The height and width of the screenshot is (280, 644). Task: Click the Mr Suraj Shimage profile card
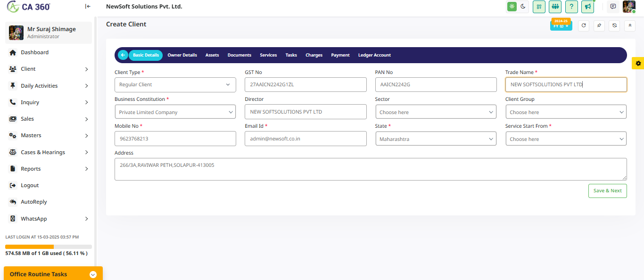pos(49,33)
